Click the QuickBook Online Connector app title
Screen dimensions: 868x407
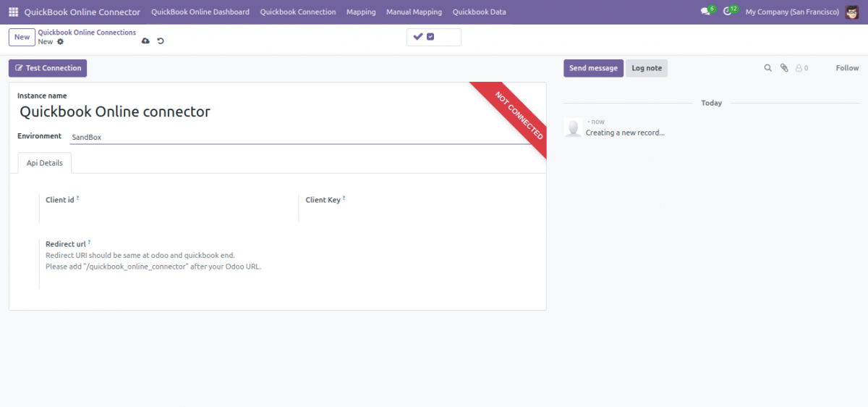coord(82,12)
